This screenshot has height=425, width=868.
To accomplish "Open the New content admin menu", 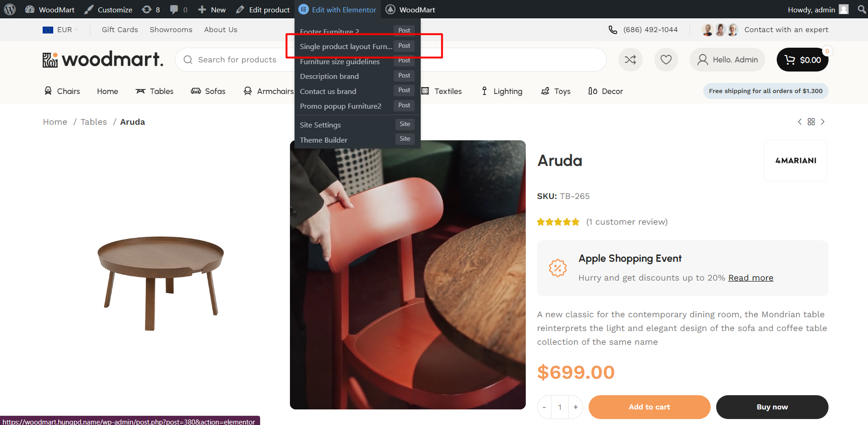I will pyautogui.click(x=211, y=9).
